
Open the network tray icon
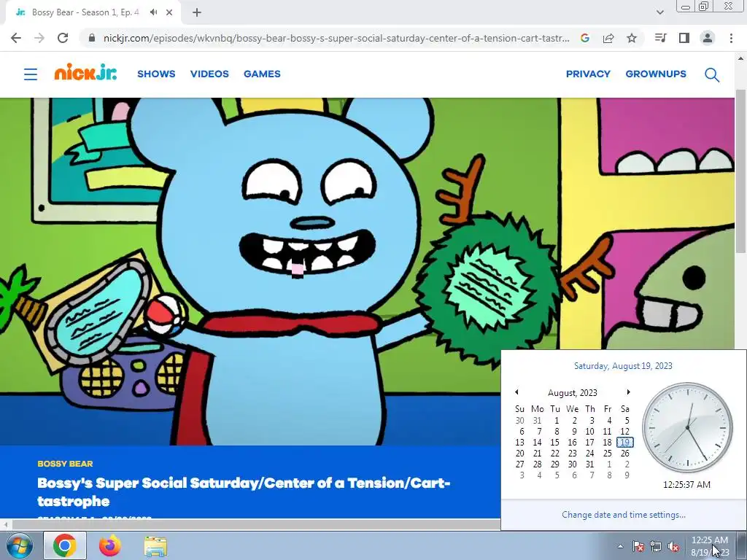pos(656,546)
